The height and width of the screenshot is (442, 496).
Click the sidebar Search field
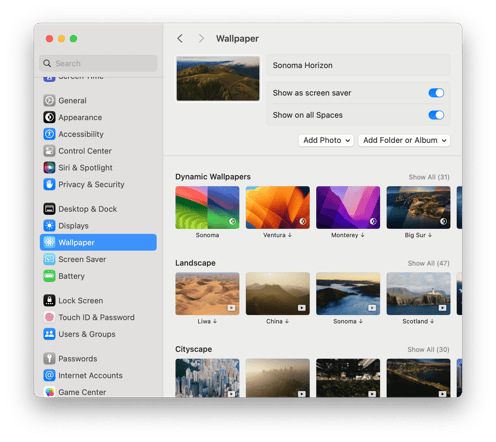pyautogui.click(x=98, y=63)
